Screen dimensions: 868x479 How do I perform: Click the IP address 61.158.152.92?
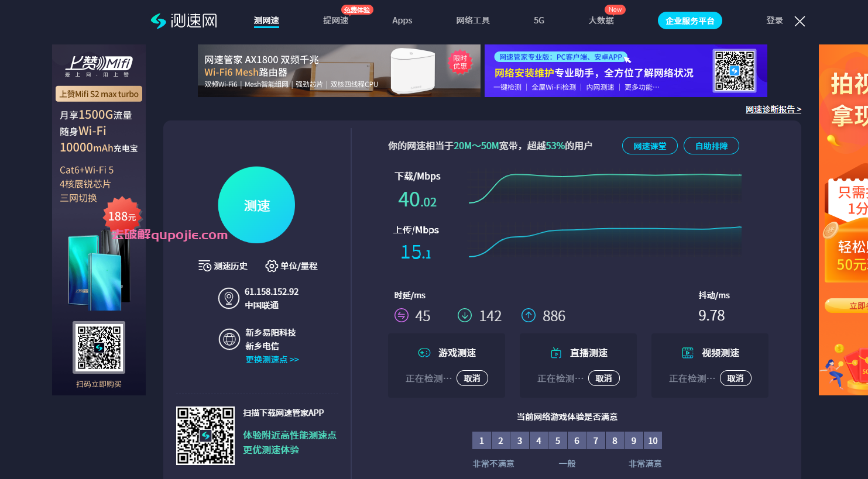click(272, 291)
